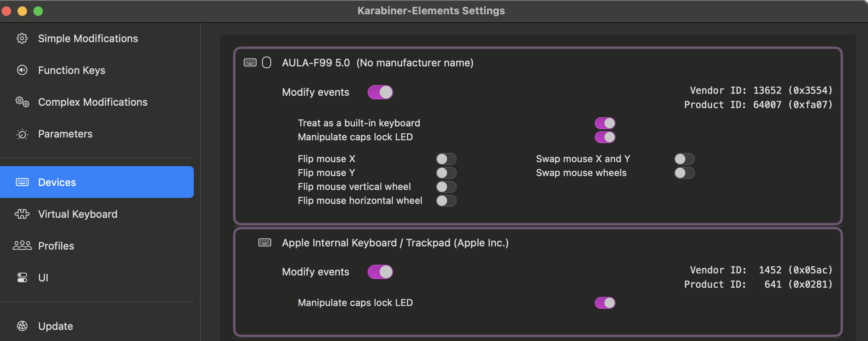Click the Parameters dial icon

click(22, 134)
